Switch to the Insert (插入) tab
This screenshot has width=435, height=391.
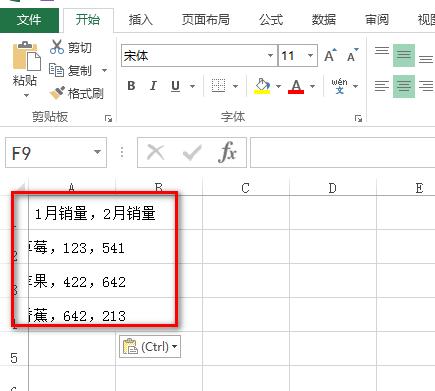(141, 20)
